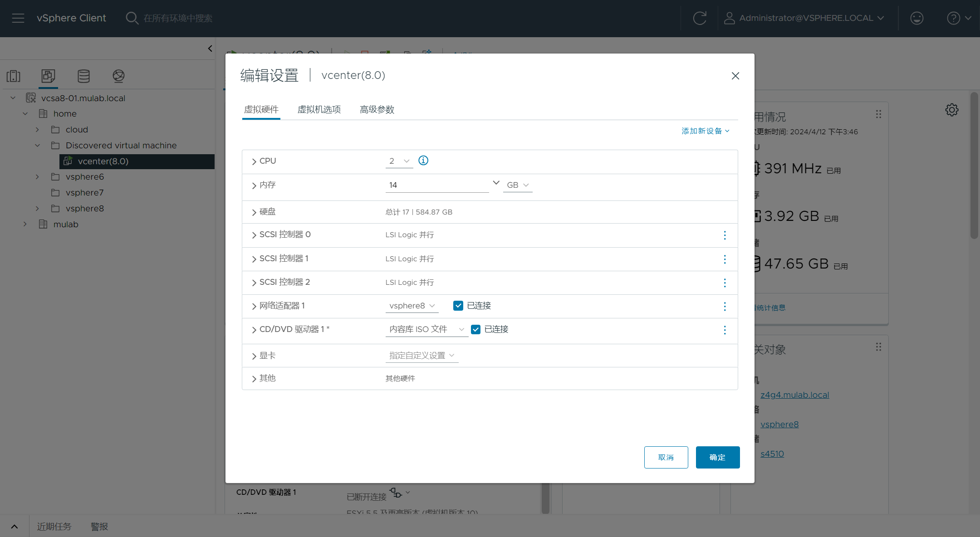Screen dimensions: 980x537
Task: Select the 虚拟硬件 tab
Action: coord(261,109)
